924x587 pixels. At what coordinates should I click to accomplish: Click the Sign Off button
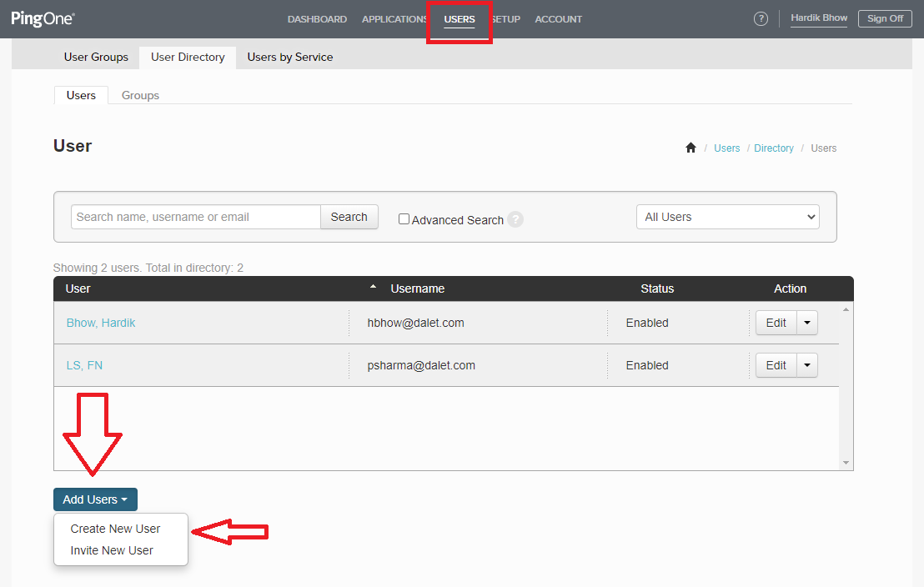pos(885,18)
